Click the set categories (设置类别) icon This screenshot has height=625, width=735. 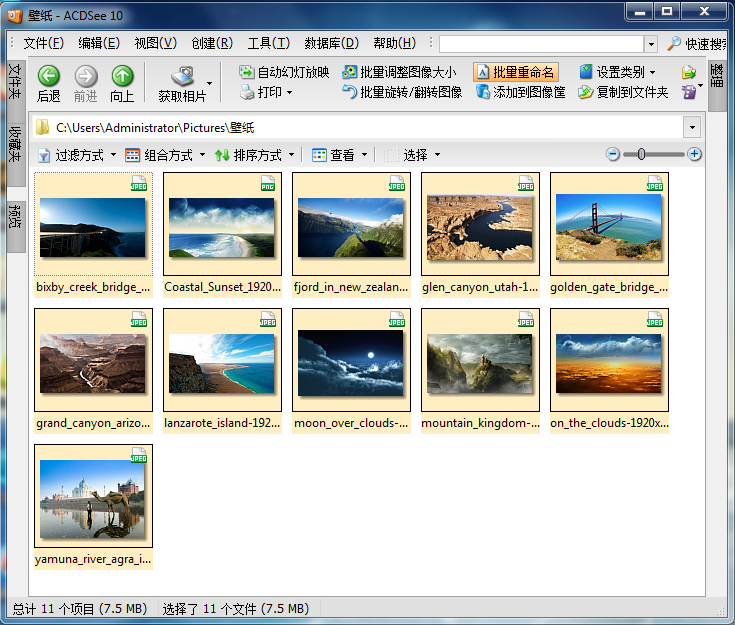(x=585, y=72)
